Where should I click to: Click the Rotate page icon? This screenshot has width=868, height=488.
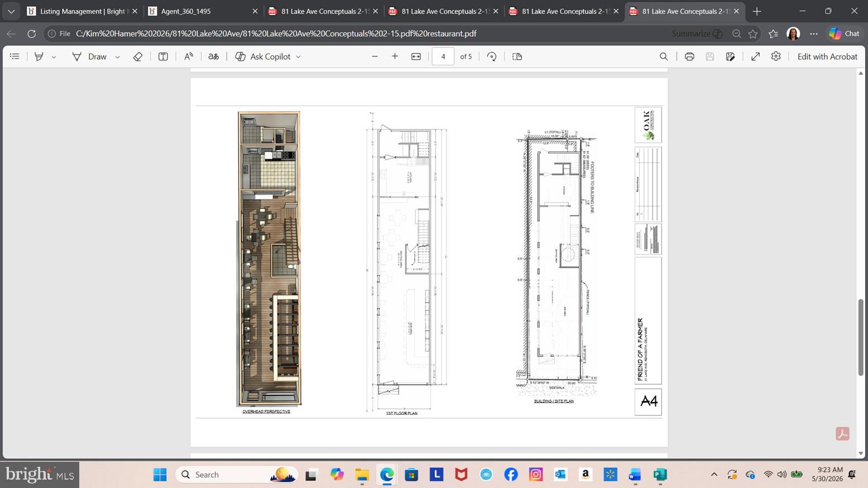tap(492, 56)
